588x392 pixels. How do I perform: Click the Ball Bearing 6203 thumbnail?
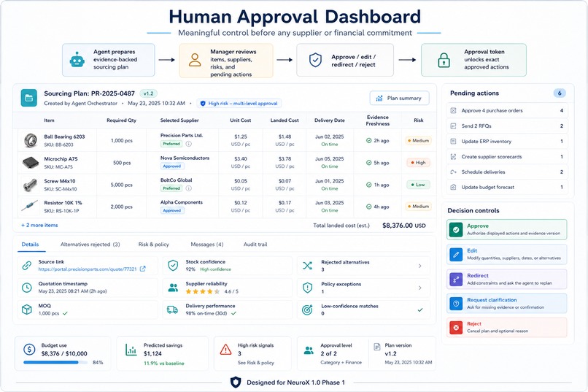point(31,140)
